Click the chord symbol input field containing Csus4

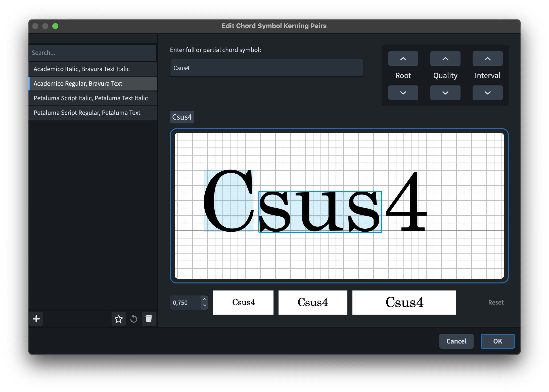pos(266,68)
